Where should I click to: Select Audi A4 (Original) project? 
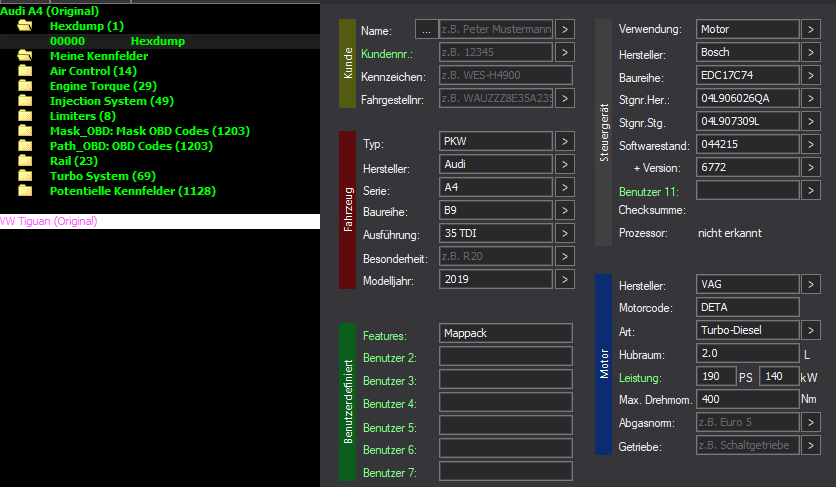50,11
